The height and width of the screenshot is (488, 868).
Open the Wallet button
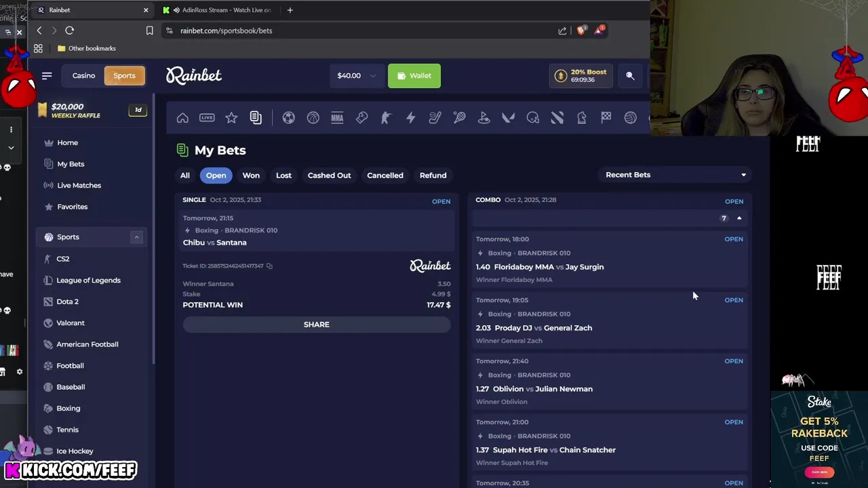414,76
